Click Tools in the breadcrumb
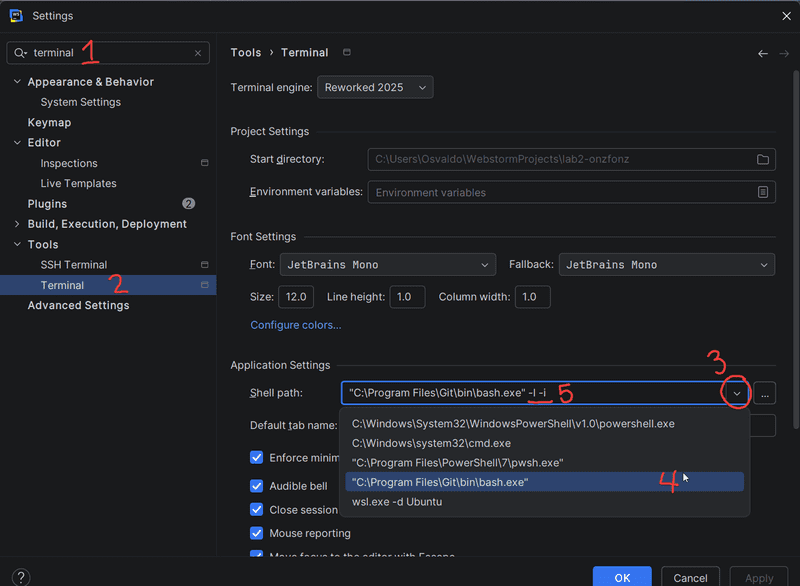The width and height of the screenshot is (800, 586). (x=245, y=52)
